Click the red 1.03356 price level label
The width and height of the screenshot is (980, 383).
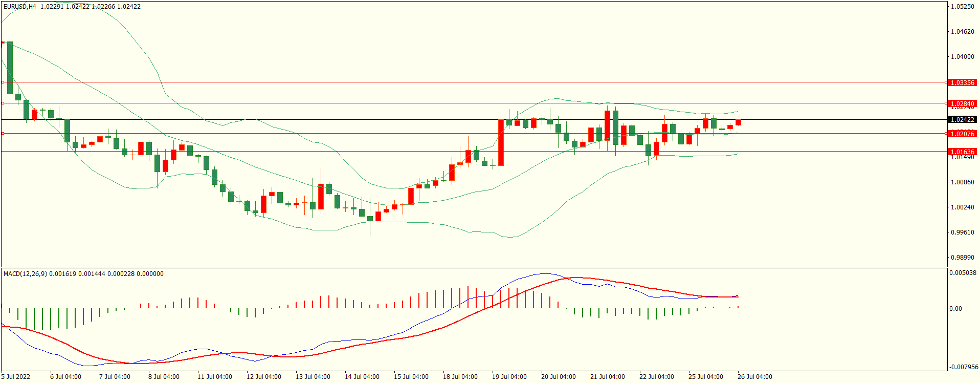point(962,82)
